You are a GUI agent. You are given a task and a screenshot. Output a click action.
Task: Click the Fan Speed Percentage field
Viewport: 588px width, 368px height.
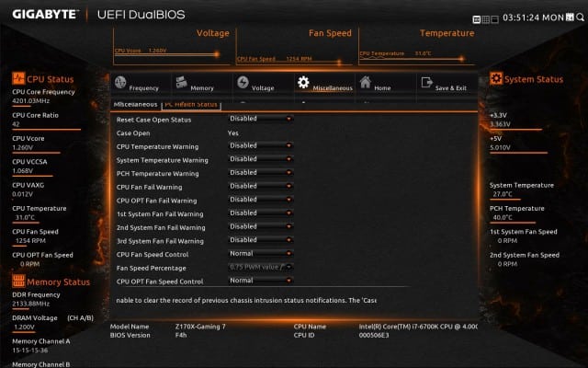tap(261, 267)
